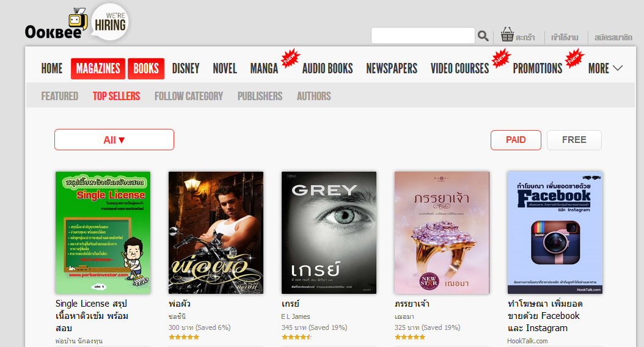Viewport: 644px width, 347px height.
Task: Switch to the FEATURED tab
Action: point(59,96)
